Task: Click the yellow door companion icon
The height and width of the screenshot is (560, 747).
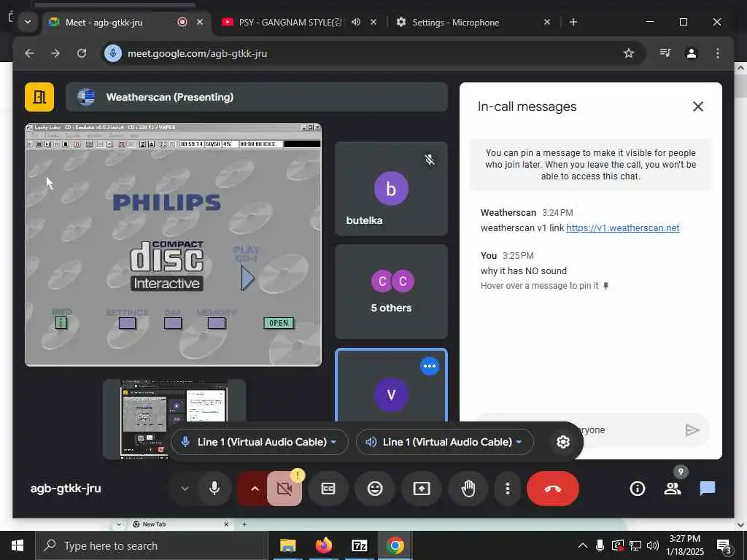Action: point(39,97)
